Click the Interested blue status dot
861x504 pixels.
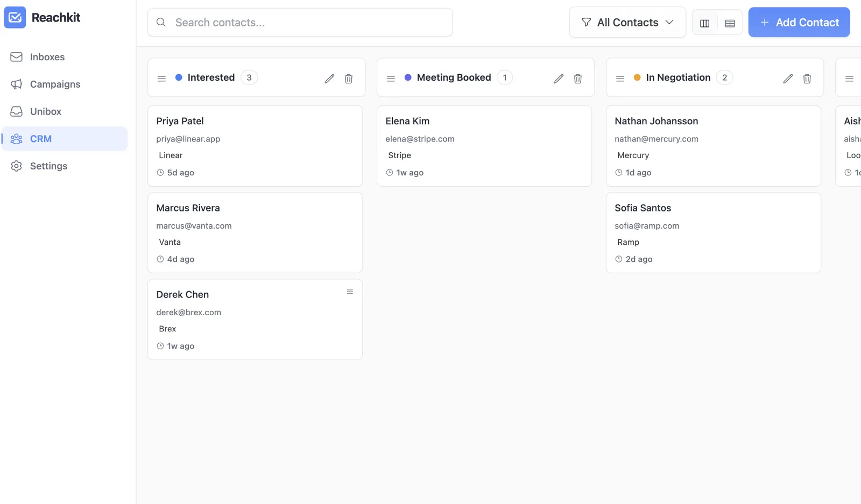(x=179, y=77)
